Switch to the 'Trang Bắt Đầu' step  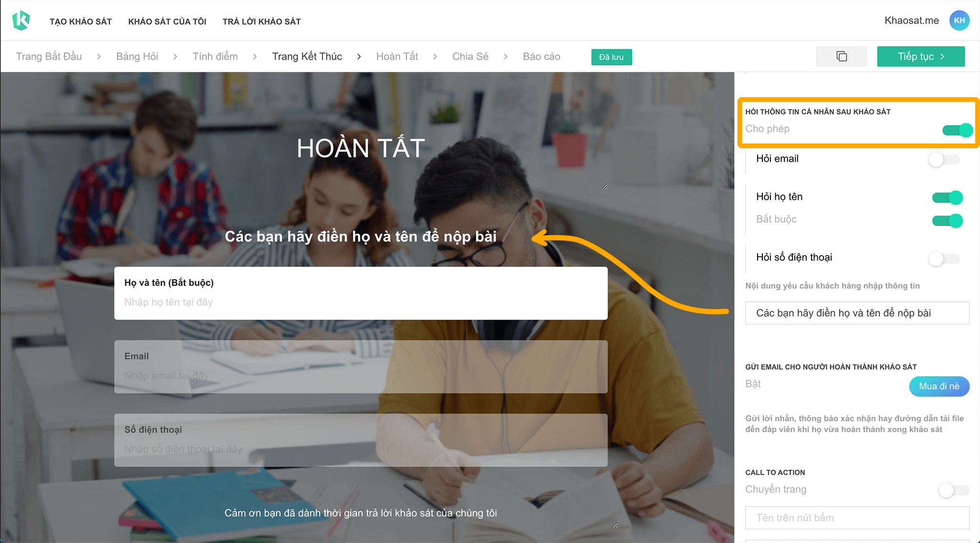click(48, 56)
